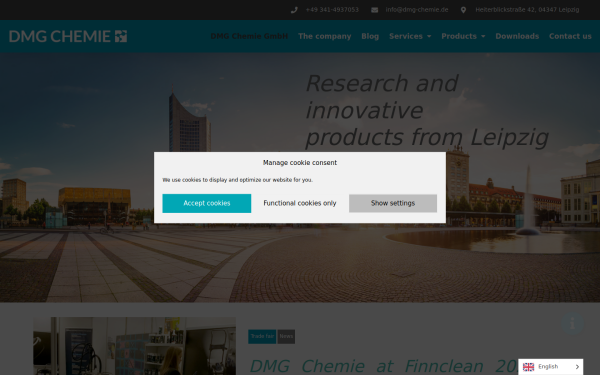
Task: Open DMG Chemie at Finnclean article title
Action: click(384, 366)
